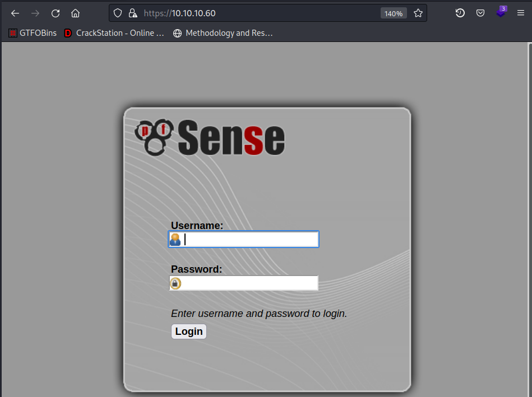Click the user avatar icon in Username field
Image resolution: width=532 pixels, height=397 pixels.
pos(175,239)
